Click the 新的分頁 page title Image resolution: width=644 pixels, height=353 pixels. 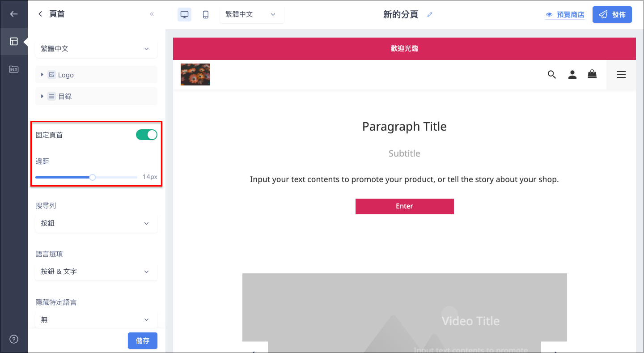(x=401, y=14)
